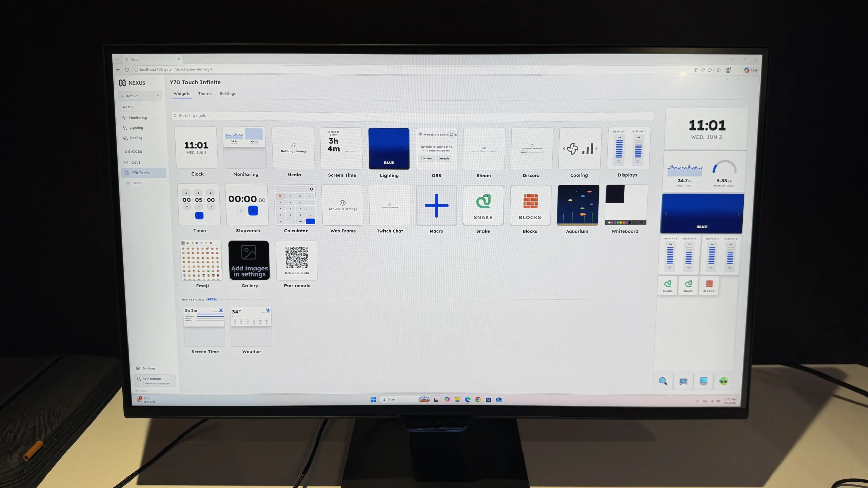Tap alien emoji in preview dock

724,381
